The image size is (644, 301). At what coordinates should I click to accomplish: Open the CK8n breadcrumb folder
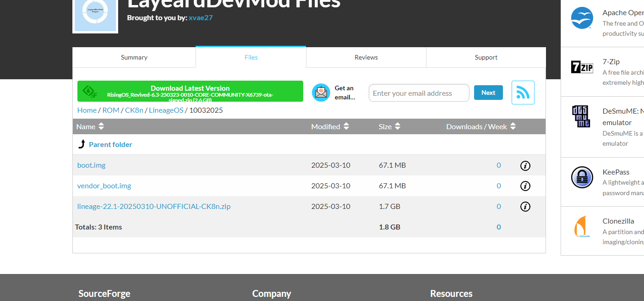(134, 110)
